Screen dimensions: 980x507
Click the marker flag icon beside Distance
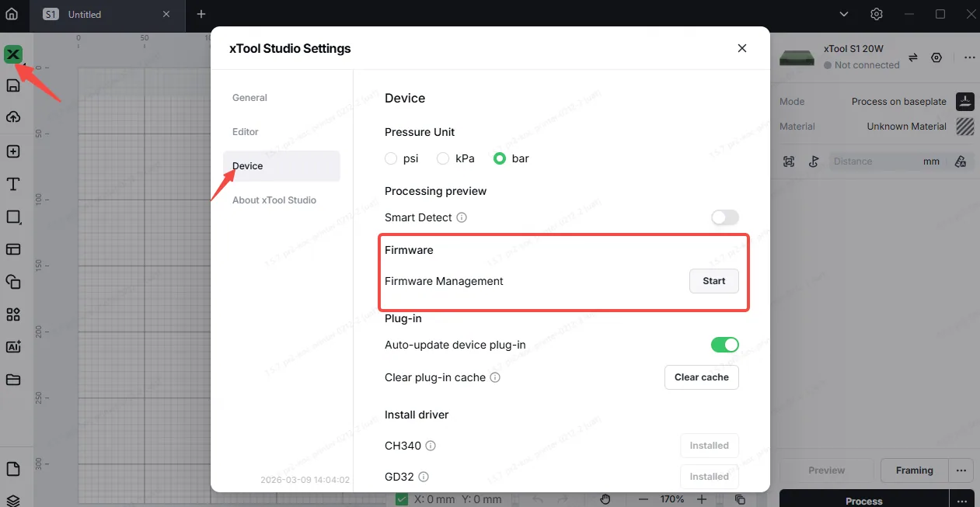click(x=814, y=161)
